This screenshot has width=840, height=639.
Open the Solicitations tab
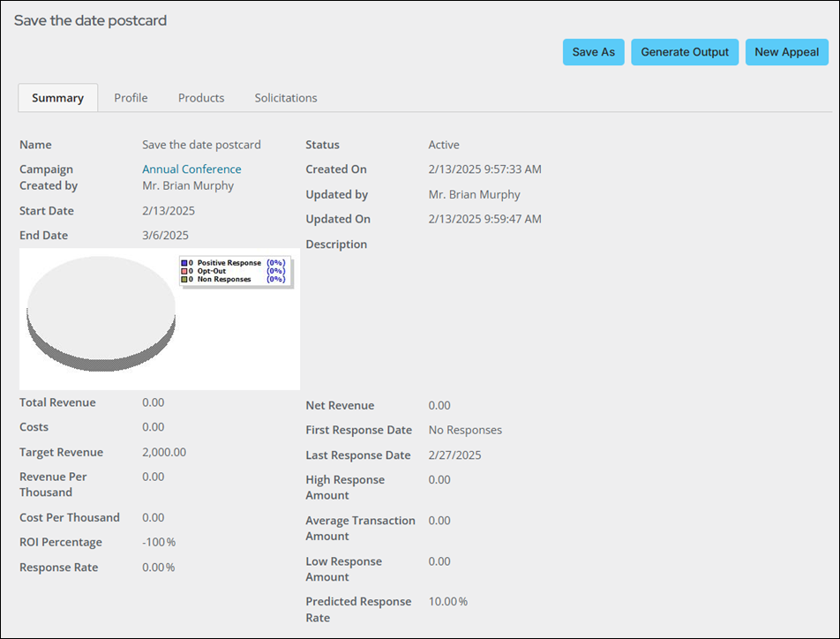(x=286, y=98)
